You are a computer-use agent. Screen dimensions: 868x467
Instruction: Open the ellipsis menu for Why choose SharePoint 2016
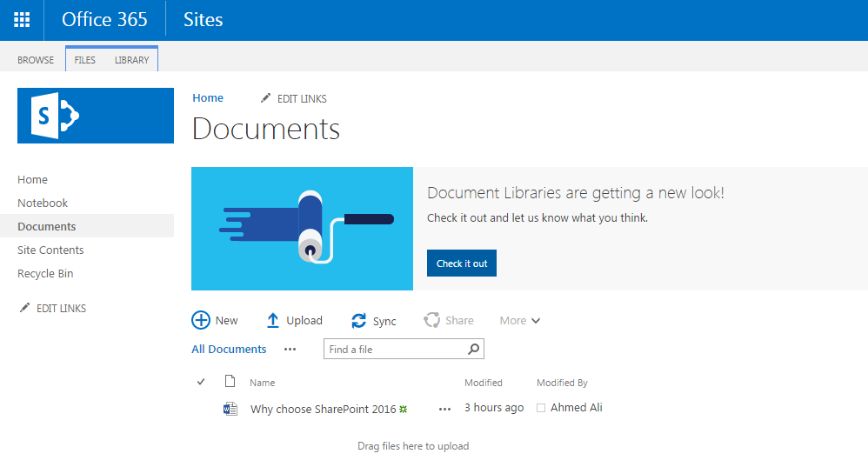(444, 409)
